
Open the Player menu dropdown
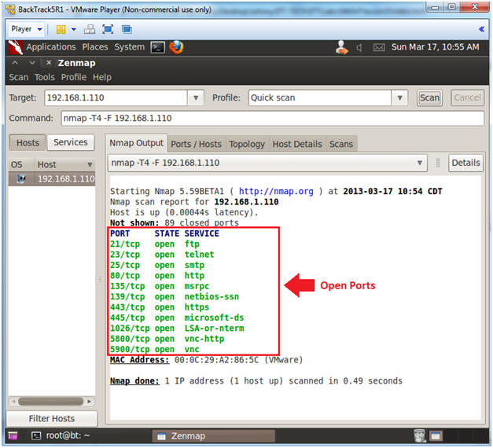[26, 29]
